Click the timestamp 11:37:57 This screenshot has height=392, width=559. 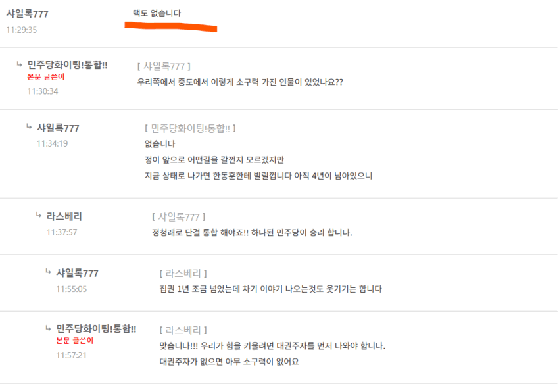point(62,232)
